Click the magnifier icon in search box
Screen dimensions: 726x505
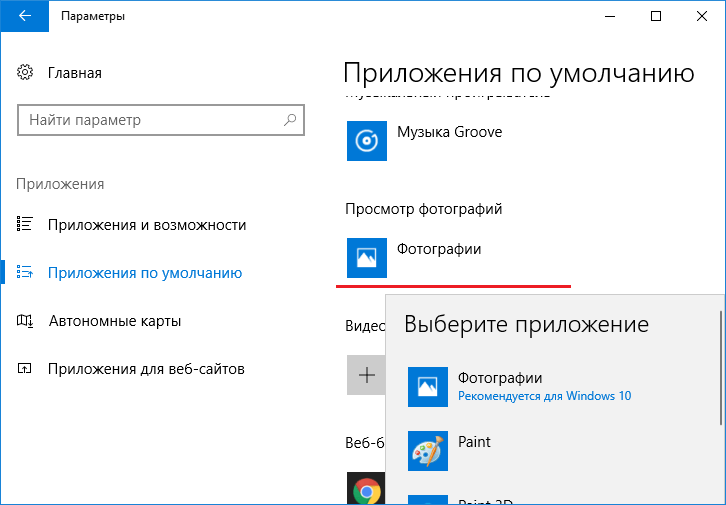coord(290,120)
